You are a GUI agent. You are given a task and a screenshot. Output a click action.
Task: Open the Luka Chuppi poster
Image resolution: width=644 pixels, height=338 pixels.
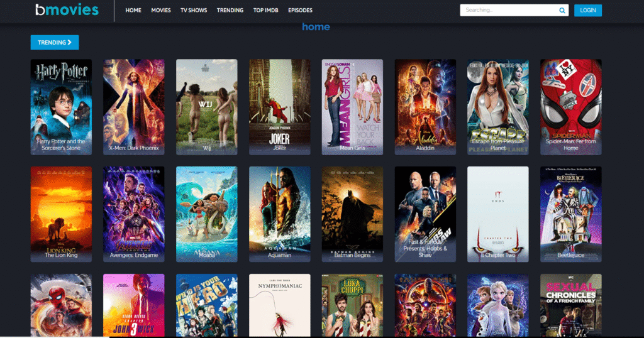point(352,305)
